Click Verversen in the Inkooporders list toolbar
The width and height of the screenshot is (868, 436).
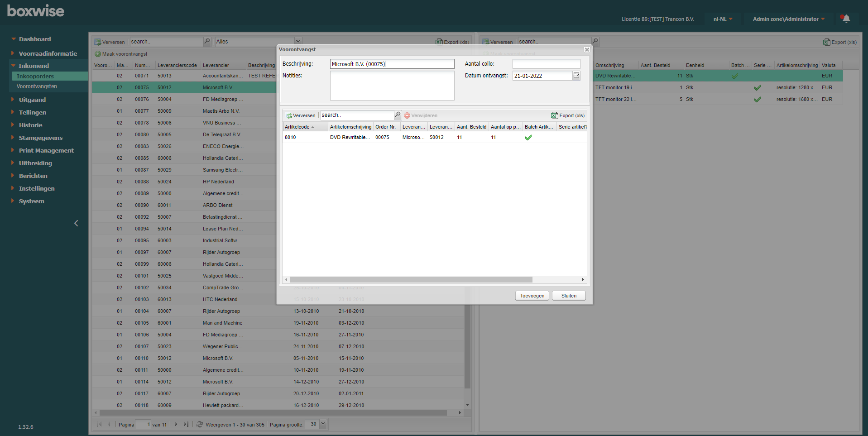110,42
